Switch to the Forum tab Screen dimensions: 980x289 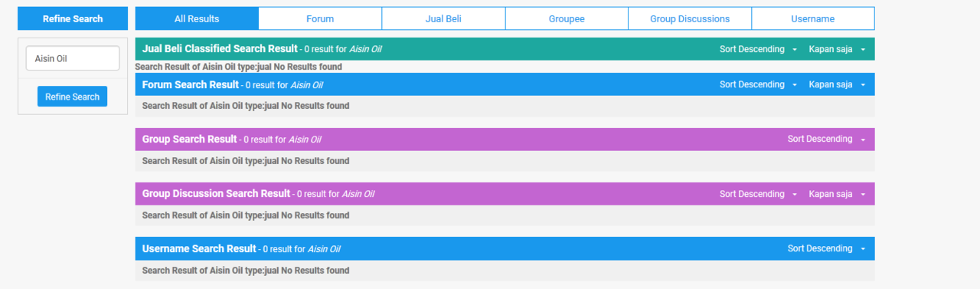point(320,18)
